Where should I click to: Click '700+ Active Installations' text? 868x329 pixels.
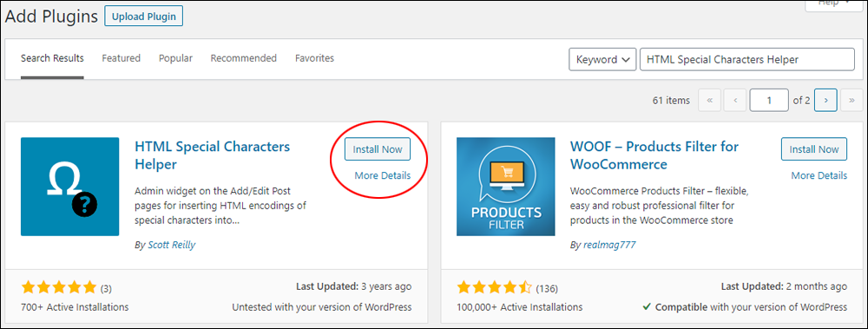pos(75,306)
